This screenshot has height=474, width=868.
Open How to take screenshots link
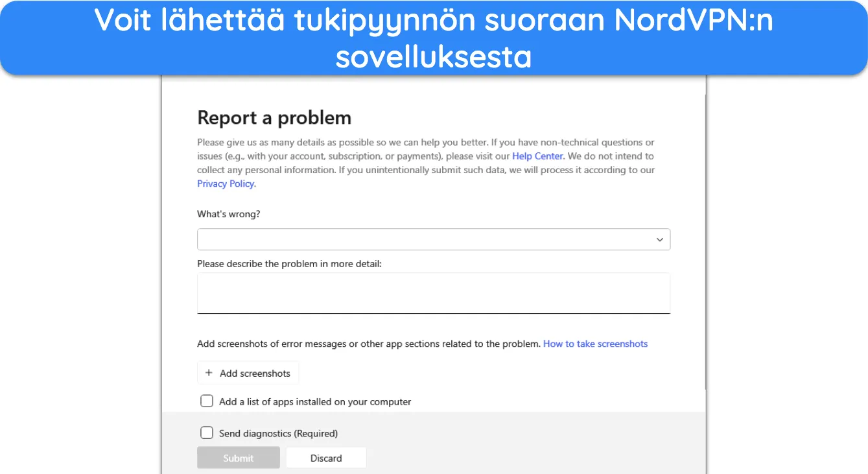[x=595, y=344]
